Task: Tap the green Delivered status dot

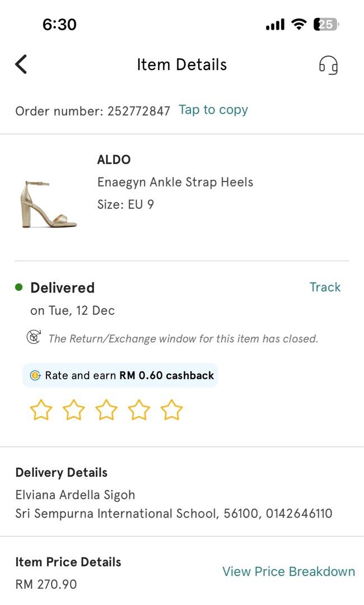Action: coord(19,287)
